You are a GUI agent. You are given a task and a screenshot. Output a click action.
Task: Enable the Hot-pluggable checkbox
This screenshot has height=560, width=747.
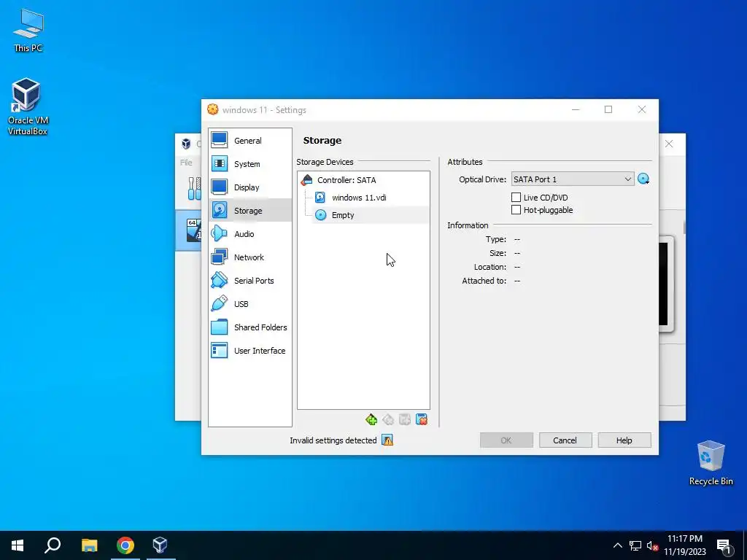coord(516,210)
